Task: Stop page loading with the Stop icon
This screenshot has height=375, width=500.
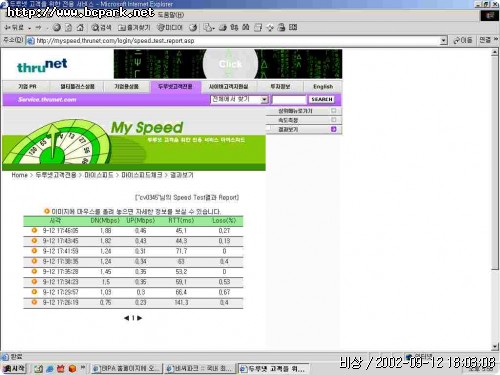Action: tap(57, 28)
